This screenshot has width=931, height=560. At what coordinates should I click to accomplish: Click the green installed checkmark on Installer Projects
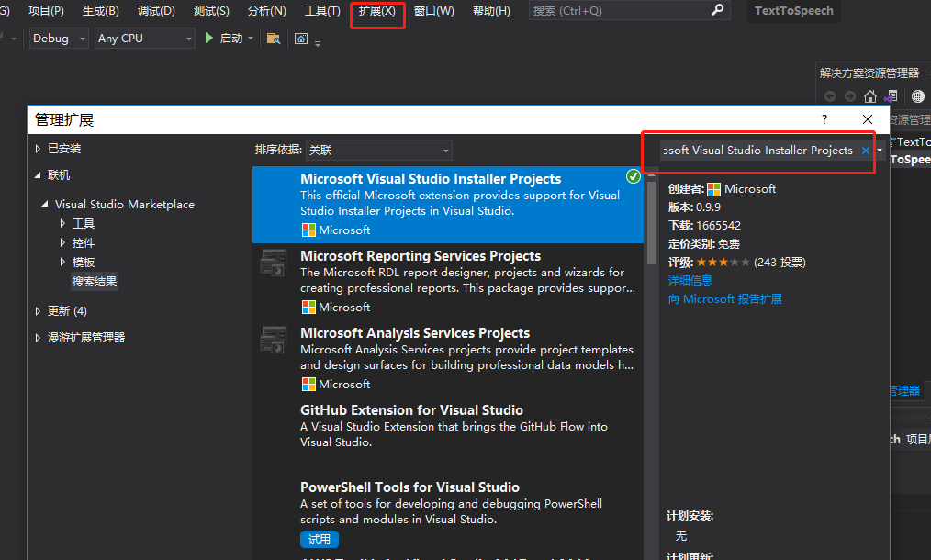point(634,176)
